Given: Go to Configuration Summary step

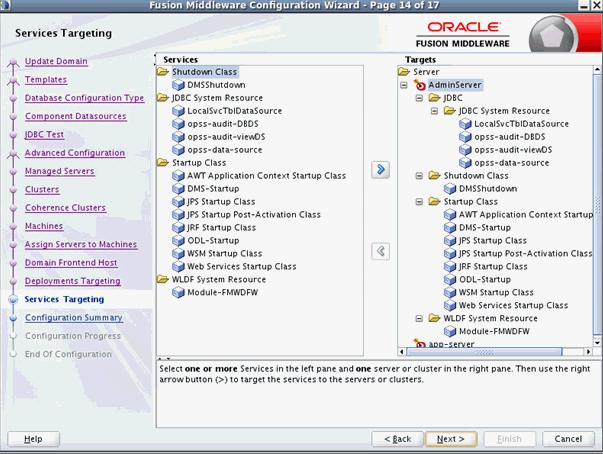Looking at the screenshot, I should tap(74, 318).
